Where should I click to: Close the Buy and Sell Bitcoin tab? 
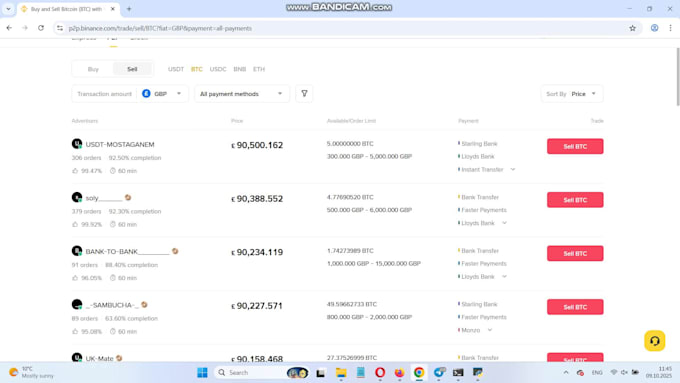pos(113,9)
